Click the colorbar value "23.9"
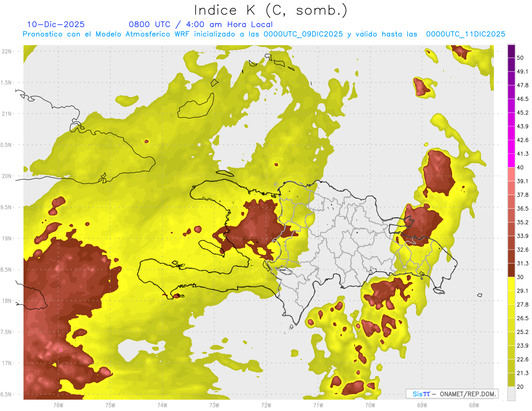The width and height of the screenshot is (532, 411). tap(522, 345)
